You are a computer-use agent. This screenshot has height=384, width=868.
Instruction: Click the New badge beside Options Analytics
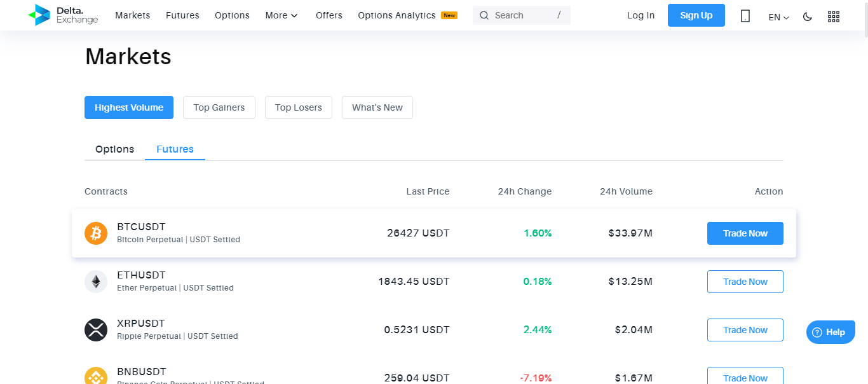pos(449,15)
